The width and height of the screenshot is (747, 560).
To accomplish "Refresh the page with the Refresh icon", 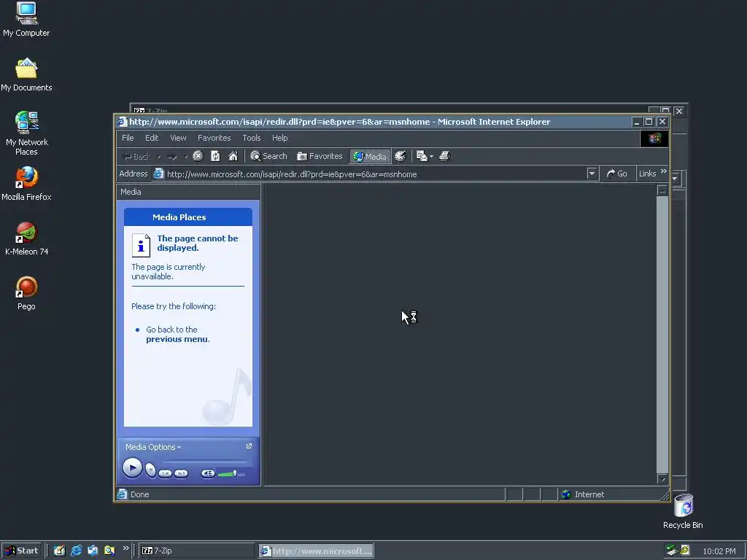I will click(x=215, y=156).
